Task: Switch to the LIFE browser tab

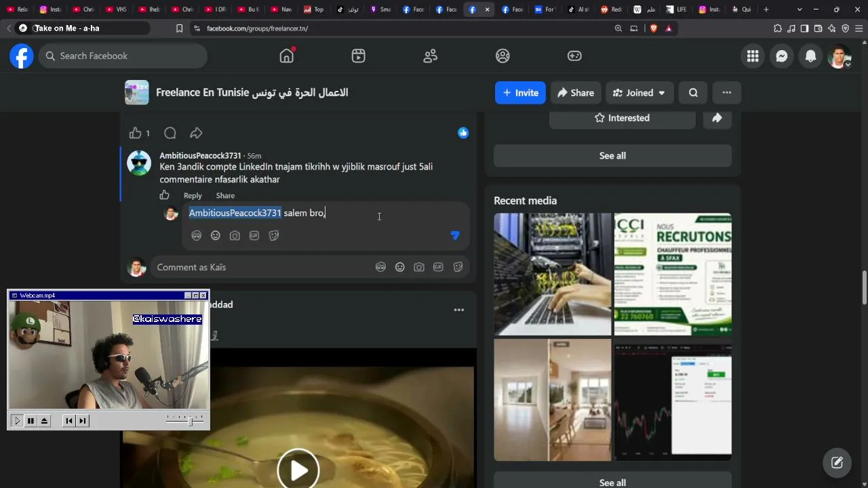Action: pos(676,9)
